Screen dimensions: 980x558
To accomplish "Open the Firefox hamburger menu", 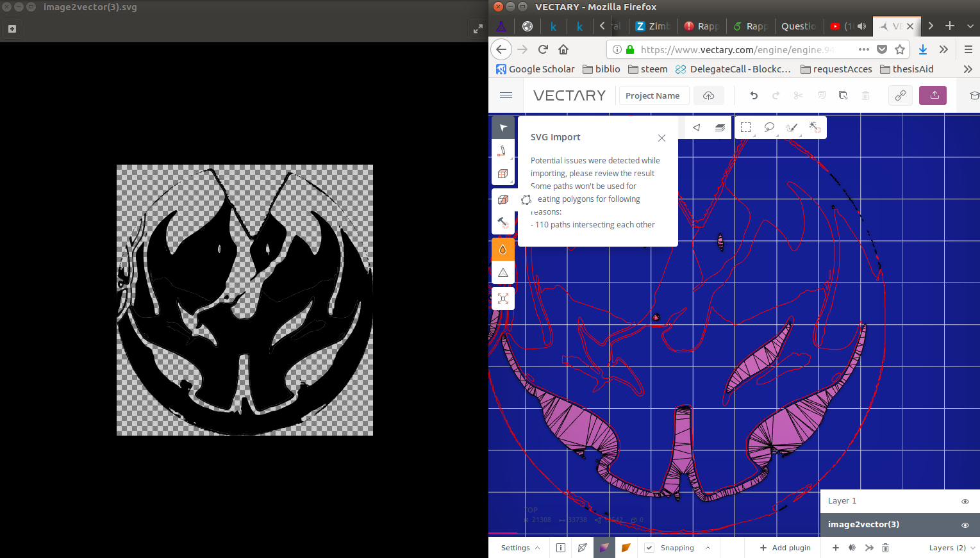I will point(968,49).
